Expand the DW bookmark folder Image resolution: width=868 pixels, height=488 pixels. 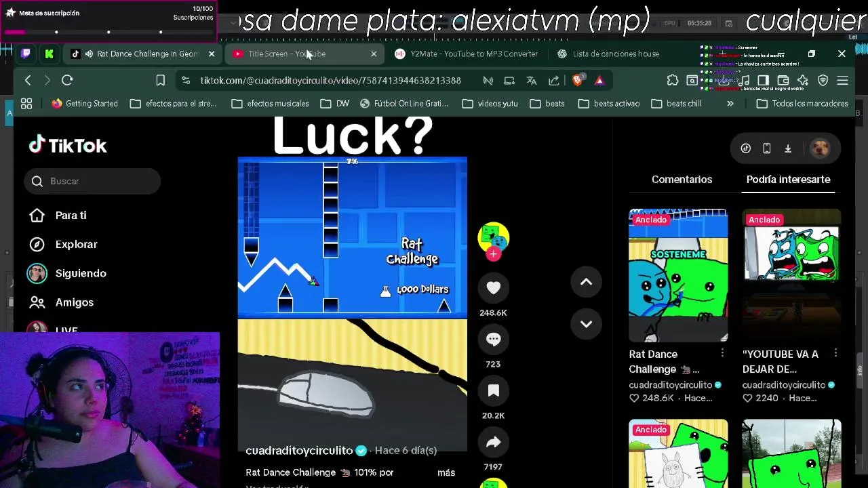click(334, 104)
